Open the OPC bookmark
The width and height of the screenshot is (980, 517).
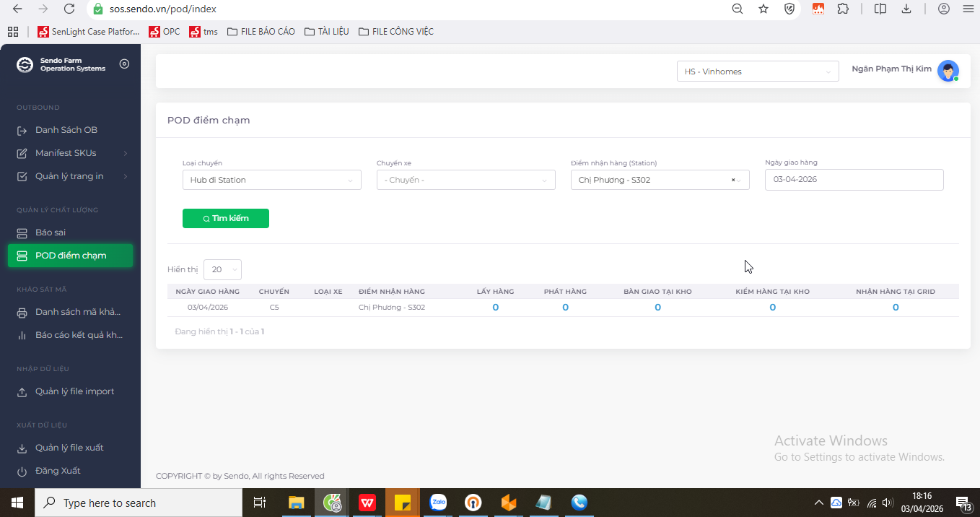point(165,32)
